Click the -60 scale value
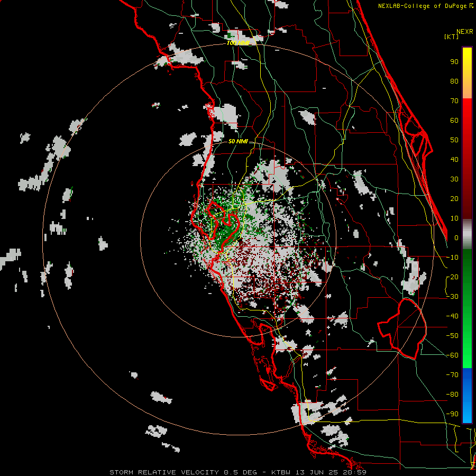The image size is (476, 476). pyautogui.click(x=452, y=355)
